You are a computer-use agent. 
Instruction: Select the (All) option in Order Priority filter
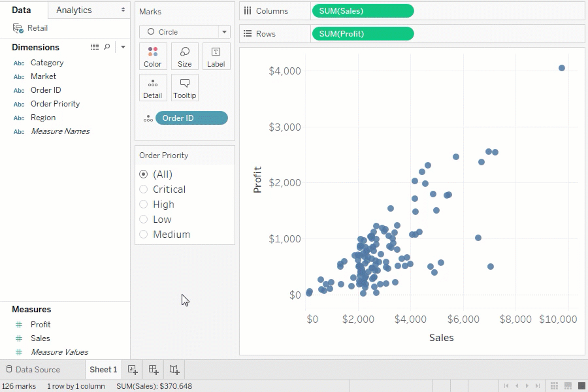(x=144, y=174)
